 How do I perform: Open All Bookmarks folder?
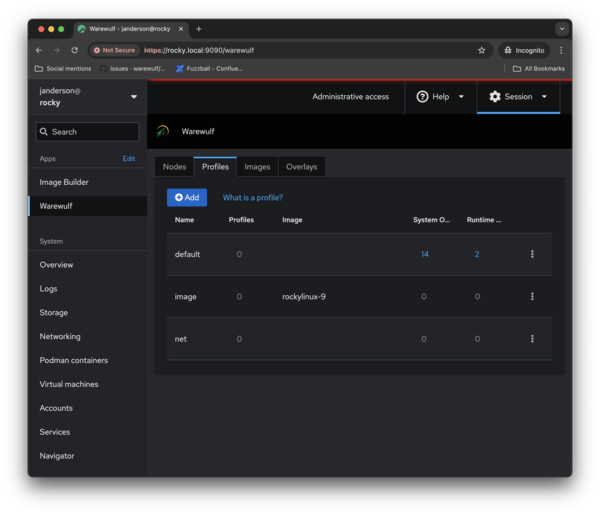click(x=539, y=69)
